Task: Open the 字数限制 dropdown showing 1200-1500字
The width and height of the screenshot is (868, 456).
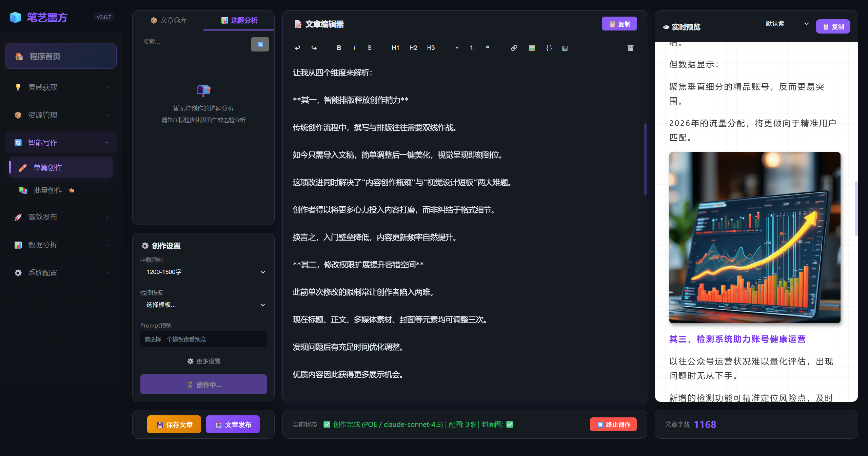Action: pyautogui.click(x=203, y=272)
